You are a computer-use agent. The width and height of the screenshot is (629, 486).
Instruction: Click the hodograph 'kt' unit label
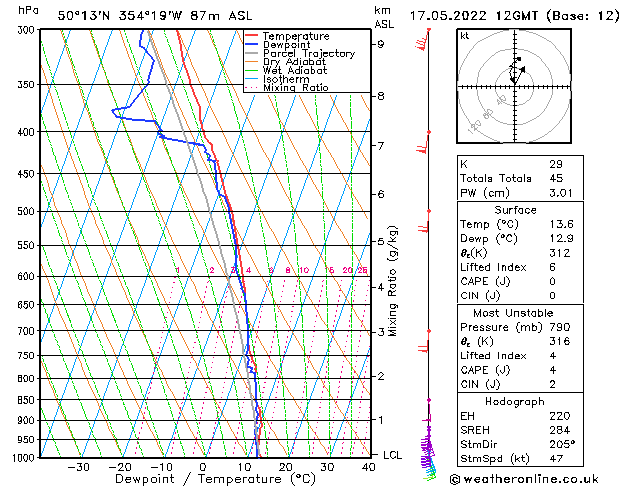tap(465, 36)
